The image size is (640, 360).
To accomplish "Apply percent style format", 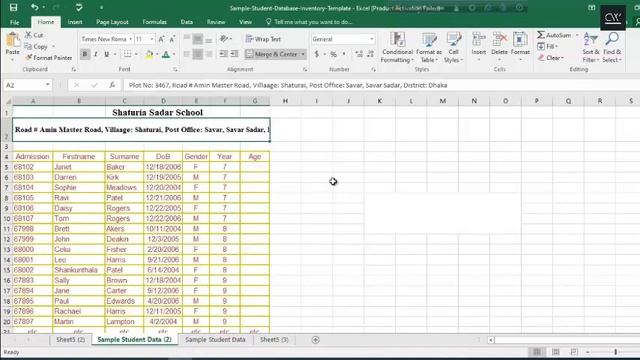I will coord(333,54).
